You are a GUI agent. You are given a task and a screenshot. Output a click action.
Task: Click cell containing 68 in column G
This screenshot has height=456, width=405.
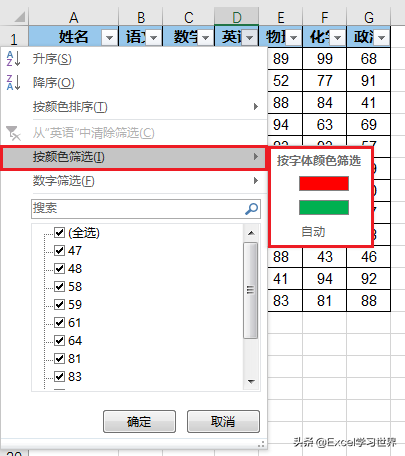tap(369, 59)
